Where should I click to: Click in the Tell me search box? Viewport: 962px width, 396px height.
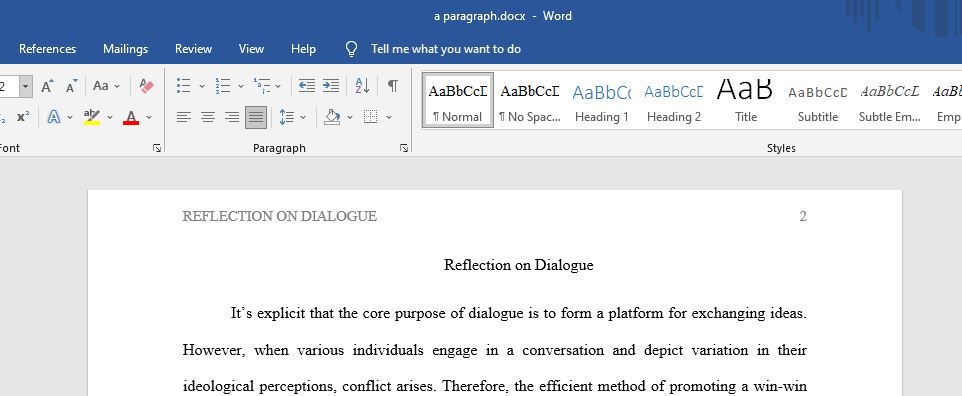click(x=445, y=49)
